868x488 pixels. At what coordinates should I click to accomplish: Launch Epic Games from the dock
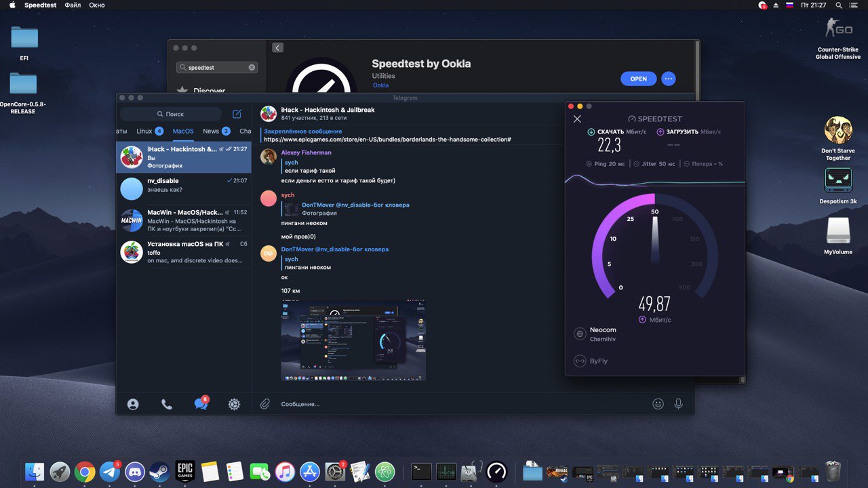click(185, 471)
